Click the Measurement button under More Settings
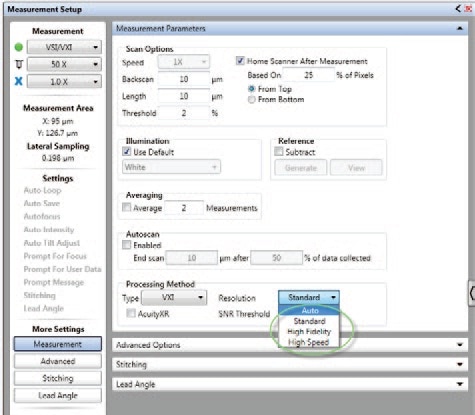Screen dimensions: 475x415 (x=58, y=344)
